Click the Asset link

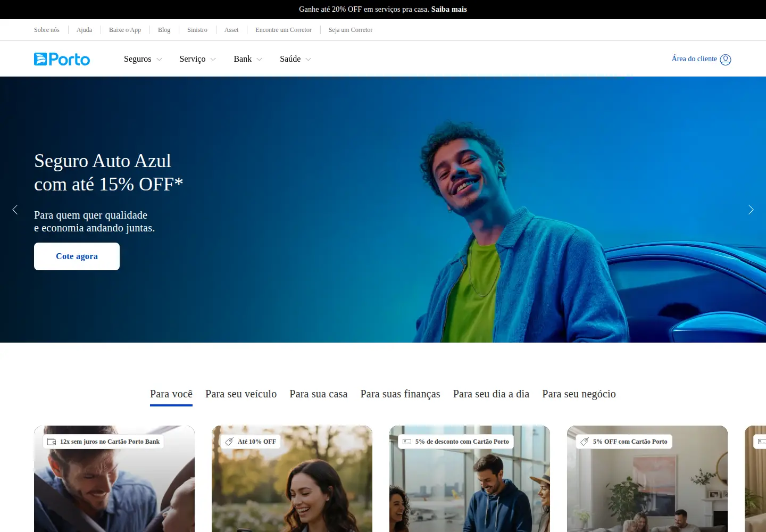point(231,30)
